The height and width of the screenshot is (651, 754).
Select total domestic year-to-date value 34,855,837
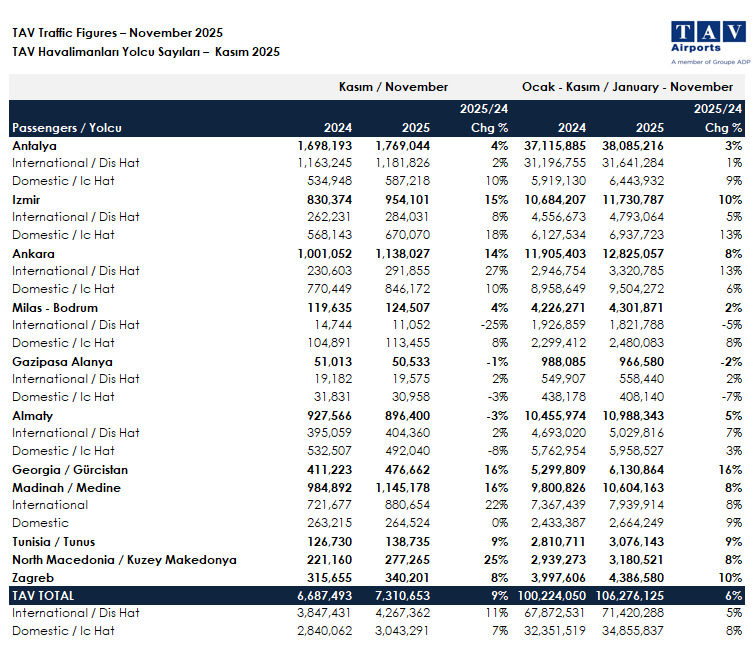632,631
